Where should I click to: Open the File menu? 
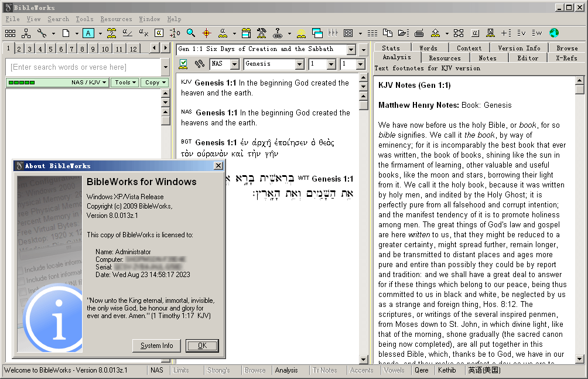pyautogui.click(x=12, y=19)
